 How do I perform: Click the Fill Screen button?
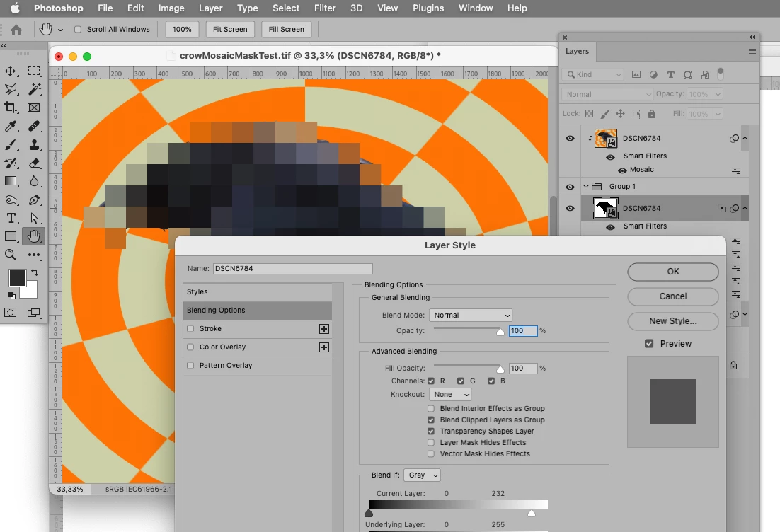286,29
